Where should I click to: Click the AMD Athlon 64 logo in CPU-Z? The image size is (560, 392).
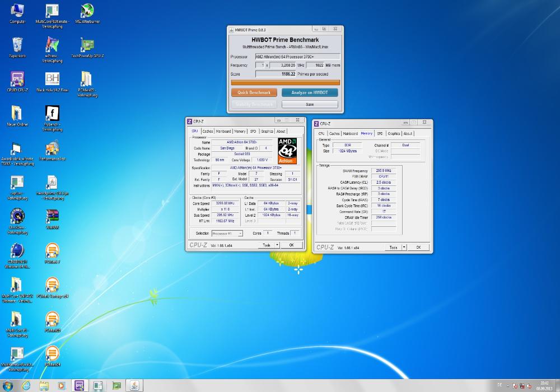coord(287,151)
